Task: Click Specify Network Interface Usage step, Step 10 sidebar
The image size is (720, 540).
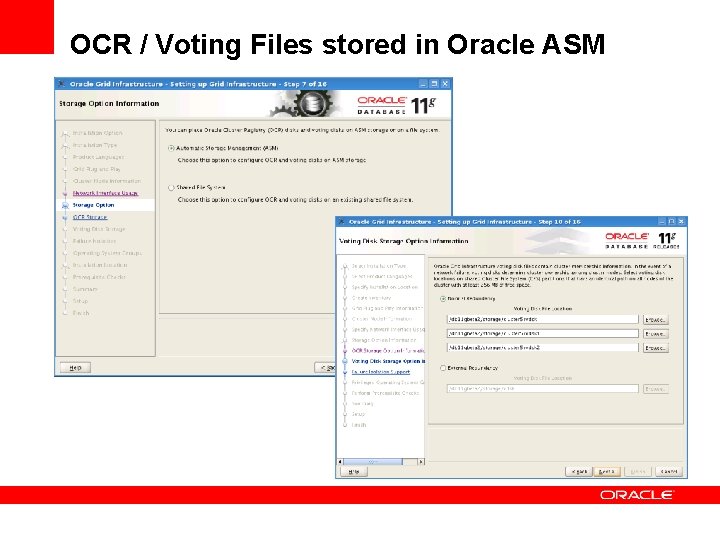Action: pos(388,330)
